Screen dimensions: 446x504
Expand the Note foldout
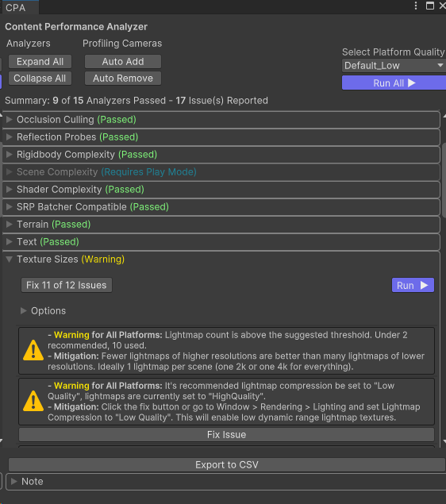[13, 481]
